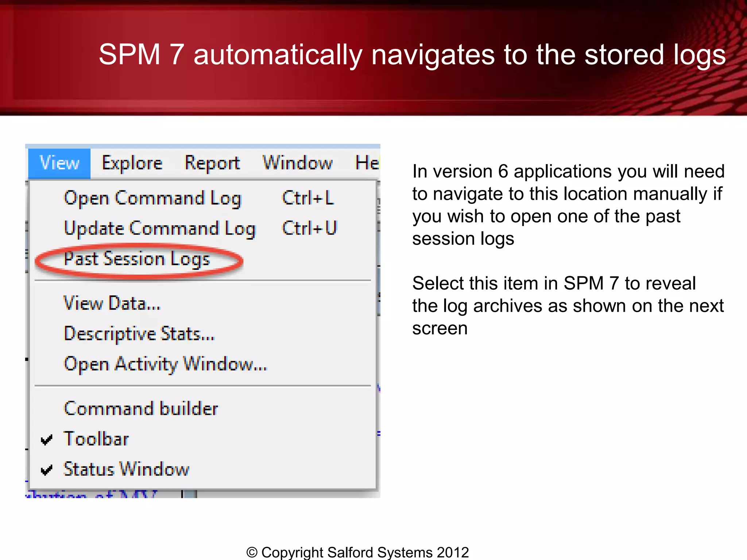The width and height of the screenshot is (747, 560).
Task: Open the Explore menu
Action: coord(132,163)
